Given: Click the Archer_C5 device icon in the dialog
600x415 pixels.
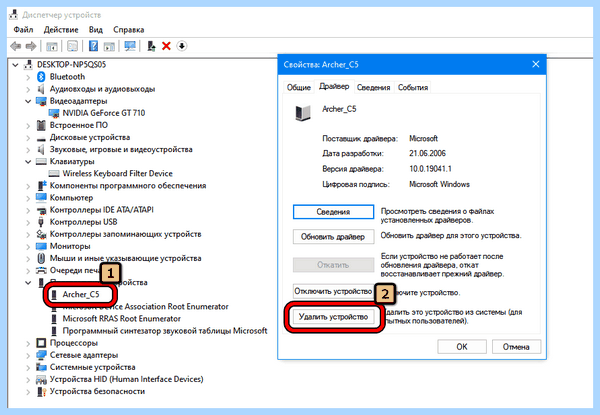Looking at the screenshot, I should [x=303, y=113].
